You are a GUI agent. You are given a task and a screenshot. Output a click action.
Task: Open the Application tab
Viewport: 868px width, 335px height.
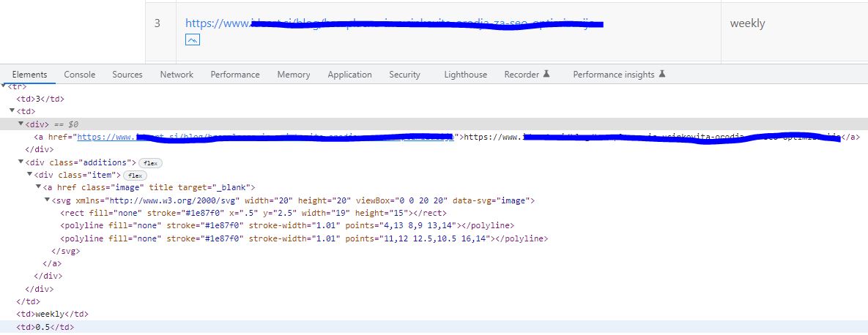pyautogui.click(x=349, y=75)
